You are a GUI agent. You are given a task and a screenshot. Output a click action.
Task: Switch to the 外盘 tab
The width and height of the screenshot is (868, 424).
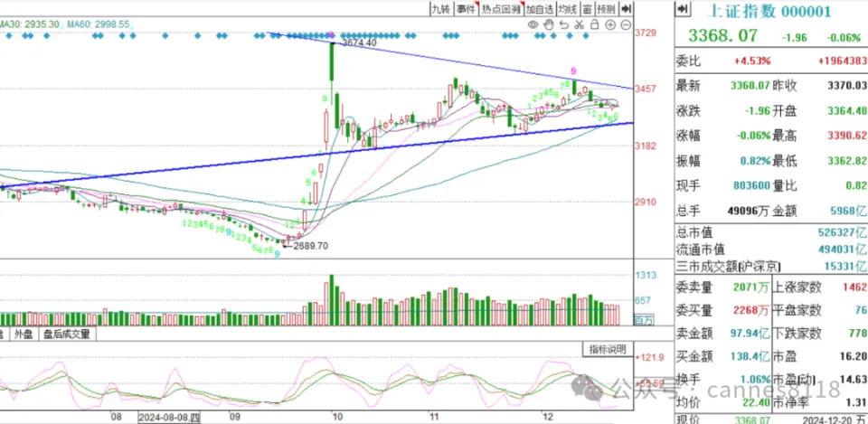point(23,334)
